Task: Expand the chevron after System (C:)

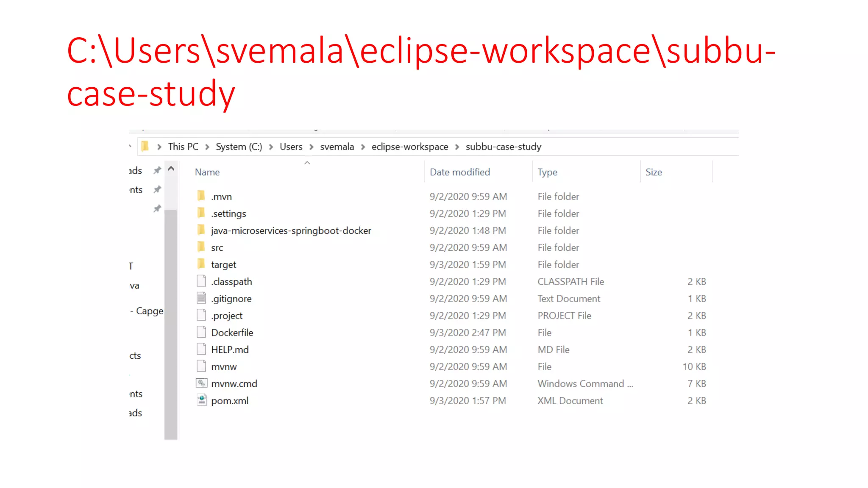Action: click(x=271, y=147)
